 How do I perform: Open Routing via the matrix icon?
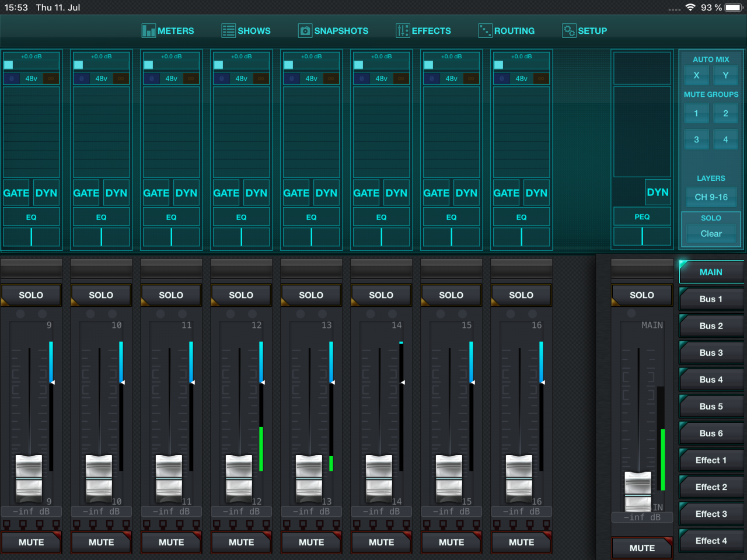(x=484, y=31)
